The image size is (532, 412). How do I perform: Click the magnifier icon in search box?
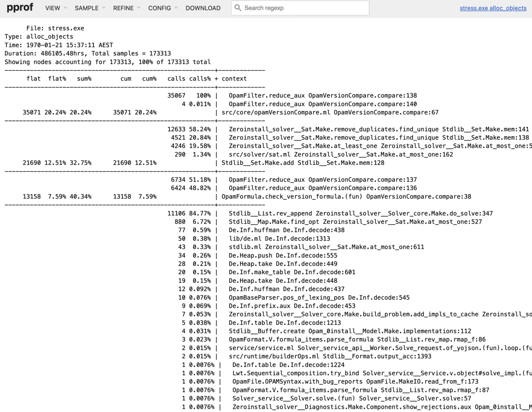238,8
